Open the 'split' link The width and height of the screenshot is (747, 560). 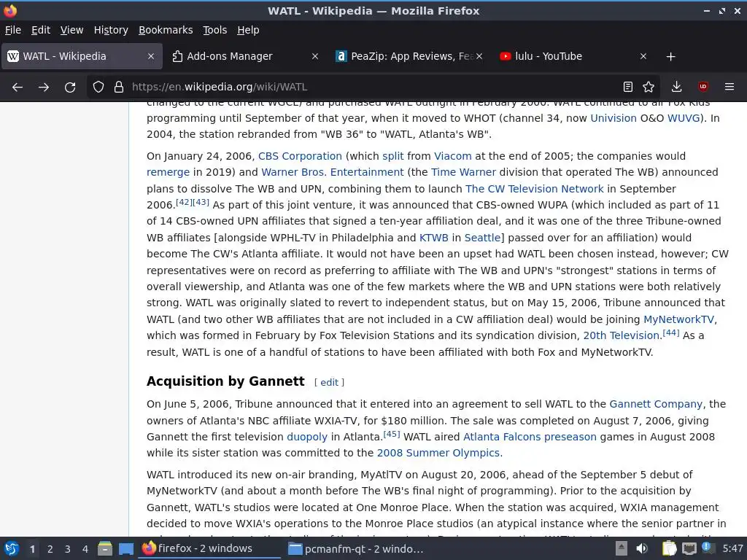pos(392,156)
